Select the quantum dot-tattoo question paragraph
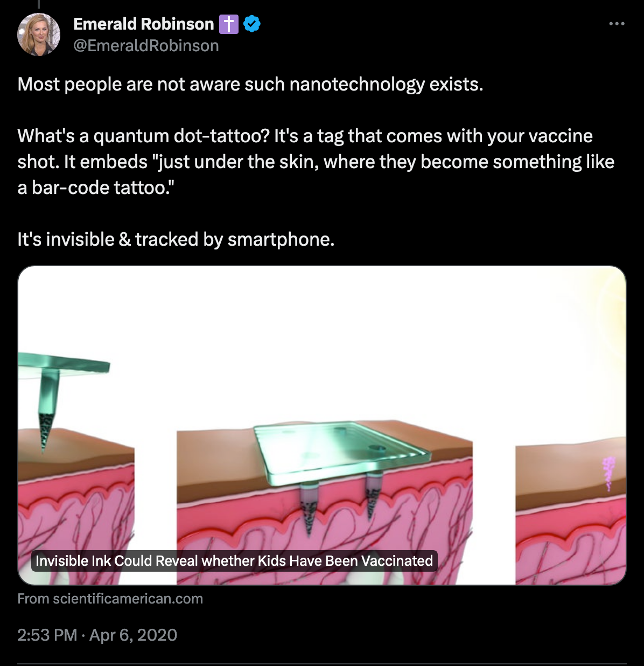This screenshot has height=666, width=644. [316, 162]
